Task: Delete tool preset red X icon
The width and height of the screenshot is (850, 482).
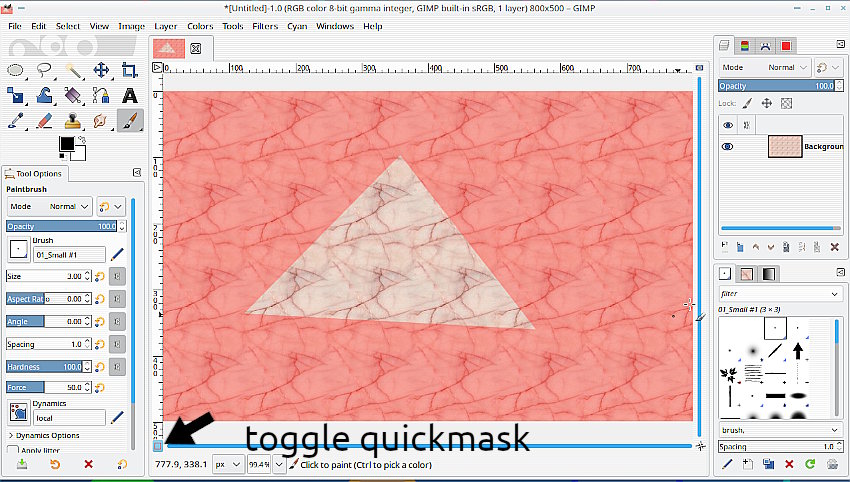Action: (x=88, y=464)
